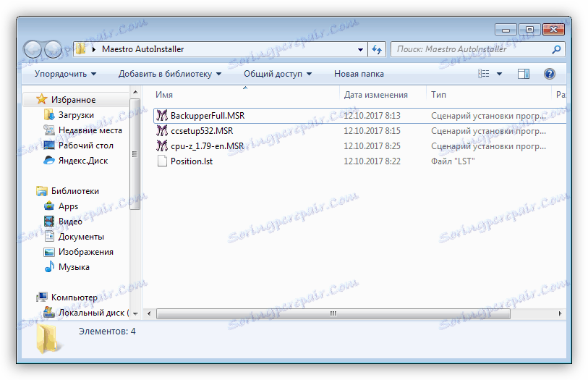Go forward using the Forward arrow button
Image resolution: width=588 pixels, height=380 pixels.
(x=53, y=49)
